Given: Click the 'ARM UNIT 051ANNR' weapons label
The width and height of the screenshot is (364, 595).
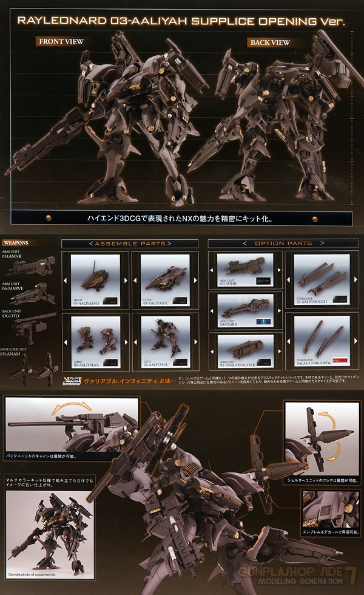Looking at the screenshot, I should (x=12, y=254).
